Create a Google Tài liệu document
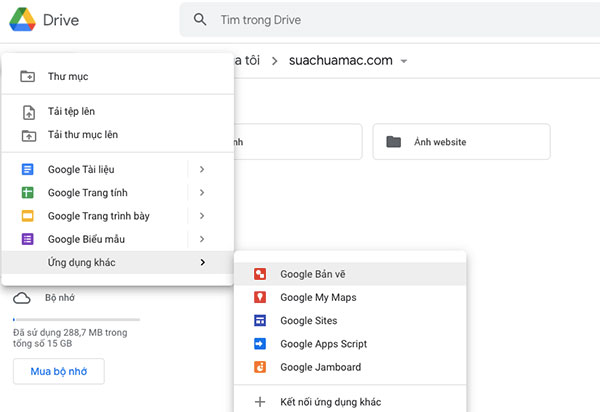 point(95,169)
